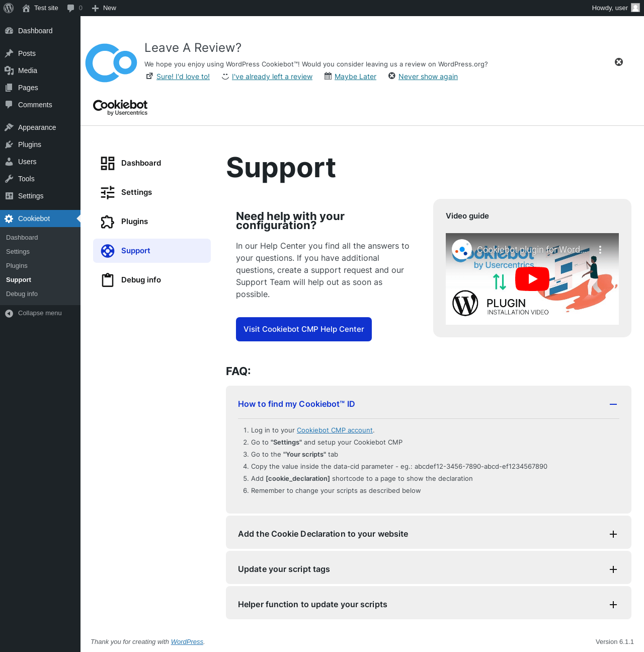Open the Posts menu in sidebar
Screen dimensions: 644x652
coord(40,53)
